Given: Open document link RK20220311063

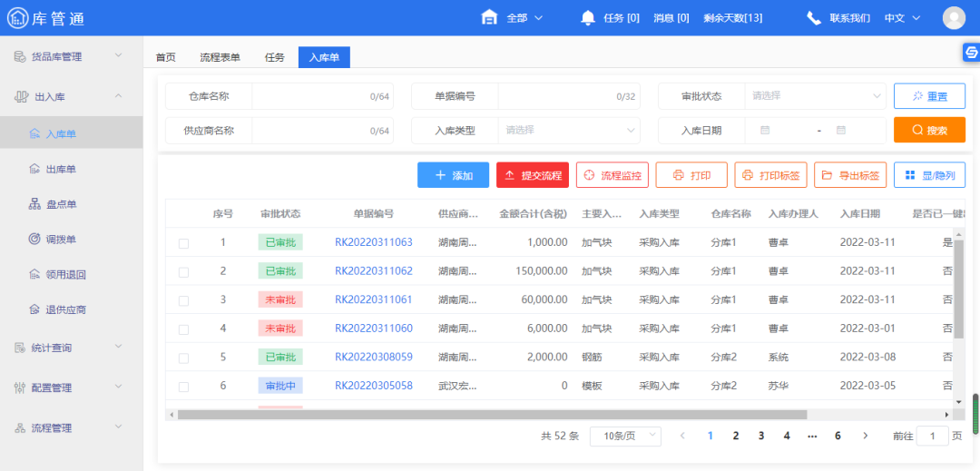Looking at the screenshot, I should pos(373,242).
